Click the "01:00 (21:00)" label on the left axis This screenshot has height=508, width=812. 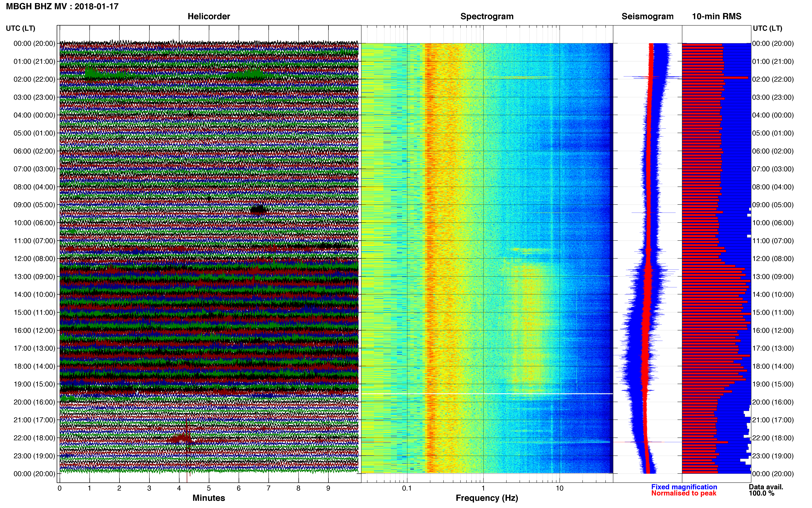34,62
